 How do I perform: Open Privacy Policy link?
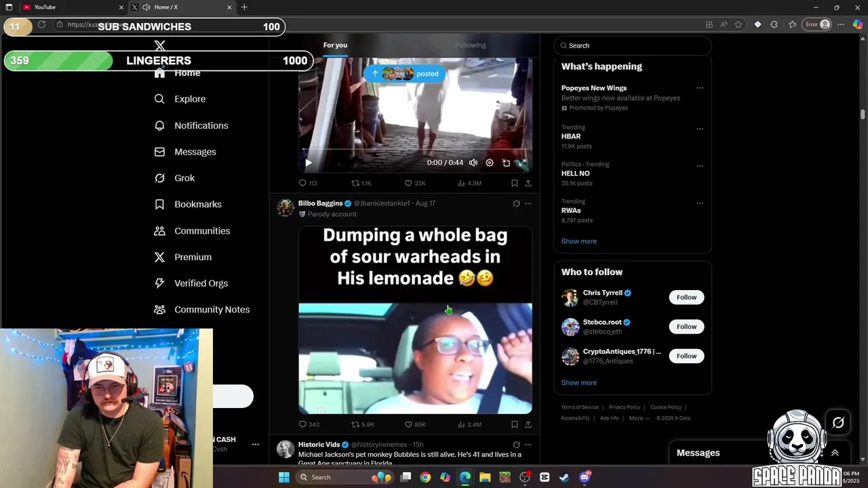coord(625,407)
